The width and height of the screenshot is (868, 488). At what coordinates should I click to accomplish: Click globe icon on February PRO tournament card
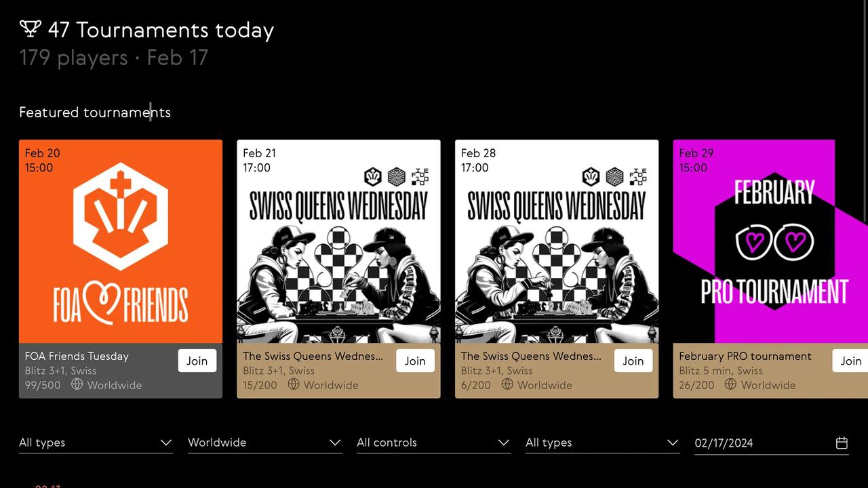pos(730,384)
